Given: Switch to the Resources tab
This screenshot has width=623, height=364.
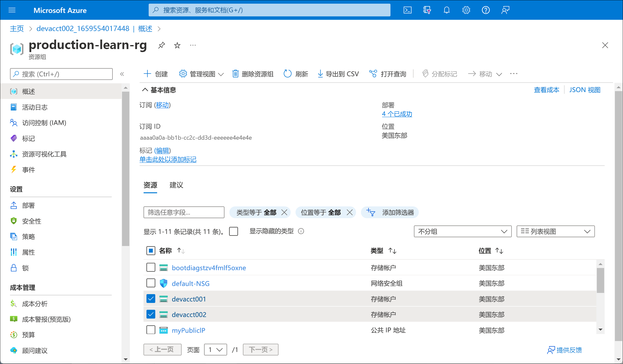Looking at the screenshot, I should tap(150, 185).
